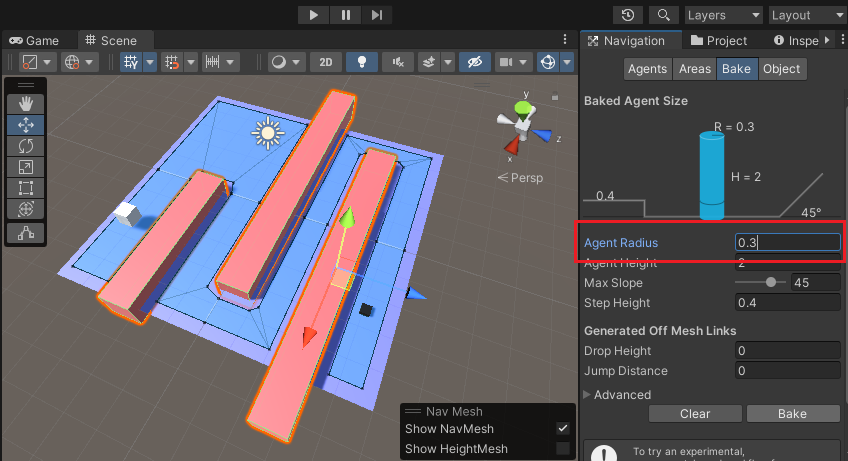The image size is (848, 461).
Task: Open the grid snapping dropdown arrow
Action: coord(191,62)
